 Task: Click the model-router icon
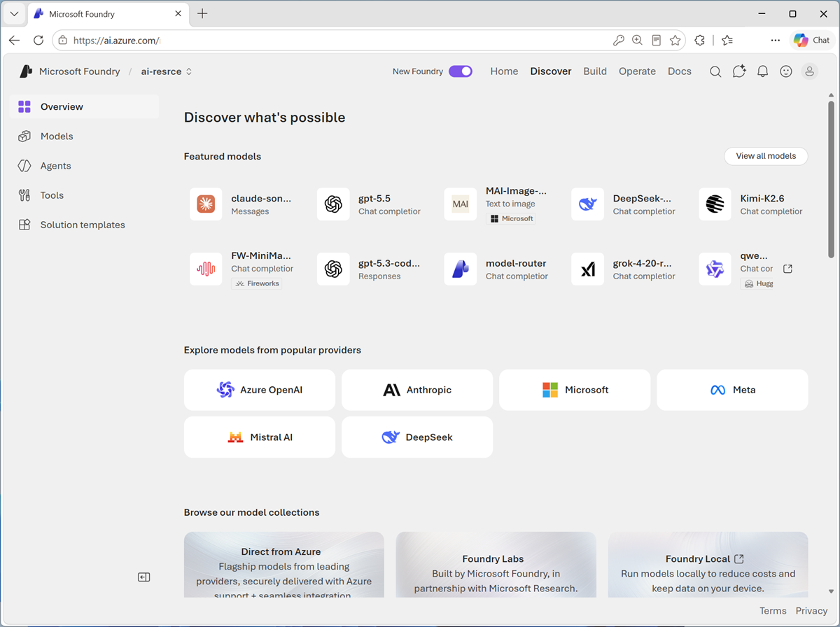coord(461,269)
